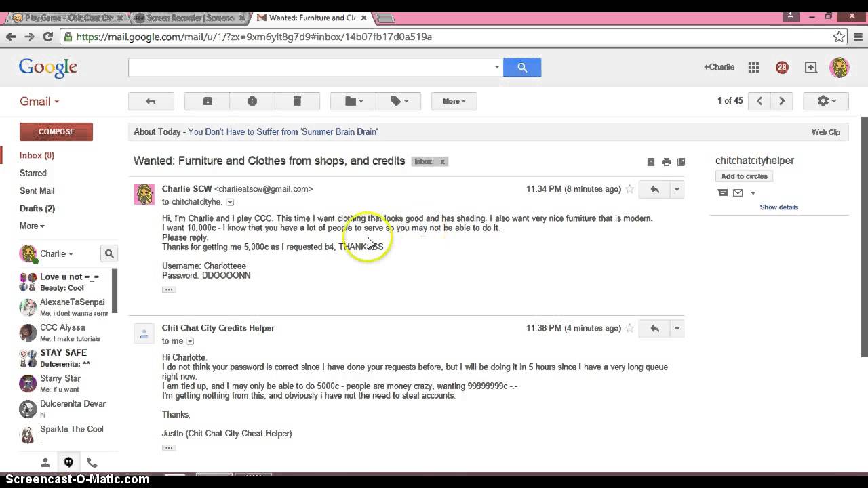The width and height of the screenshot is (868, 488).
Task: Show search options arrow
Action: pos(497,67)
